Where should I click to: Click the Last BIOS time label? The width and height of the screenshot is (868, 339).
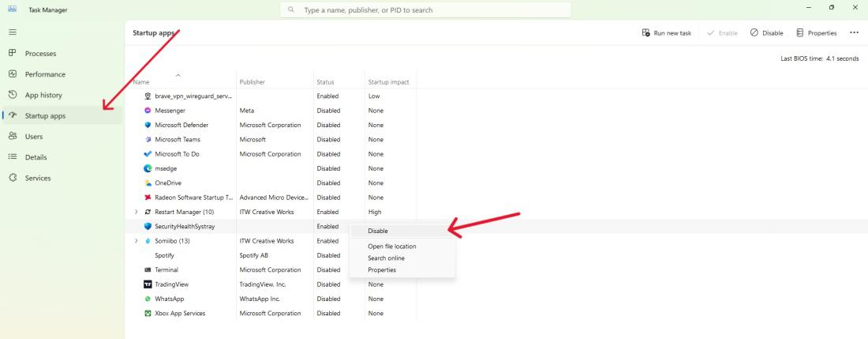tap(820, 58)
